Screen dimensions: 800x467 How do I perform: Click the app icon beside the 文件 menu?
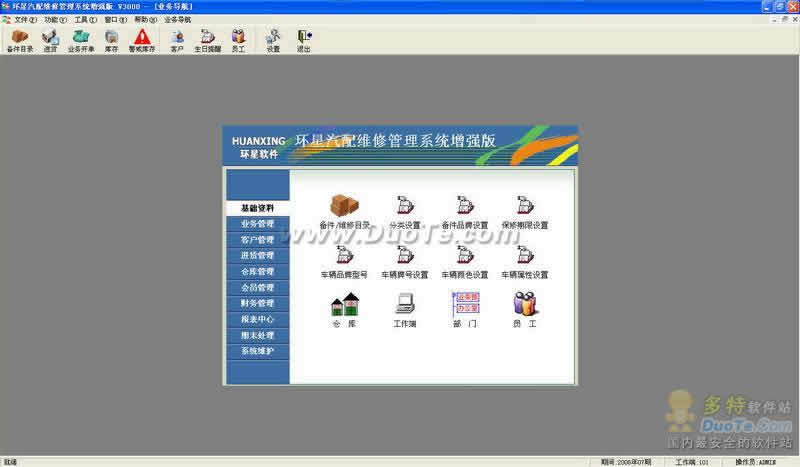pyautogui.click(x=6, y=19)
